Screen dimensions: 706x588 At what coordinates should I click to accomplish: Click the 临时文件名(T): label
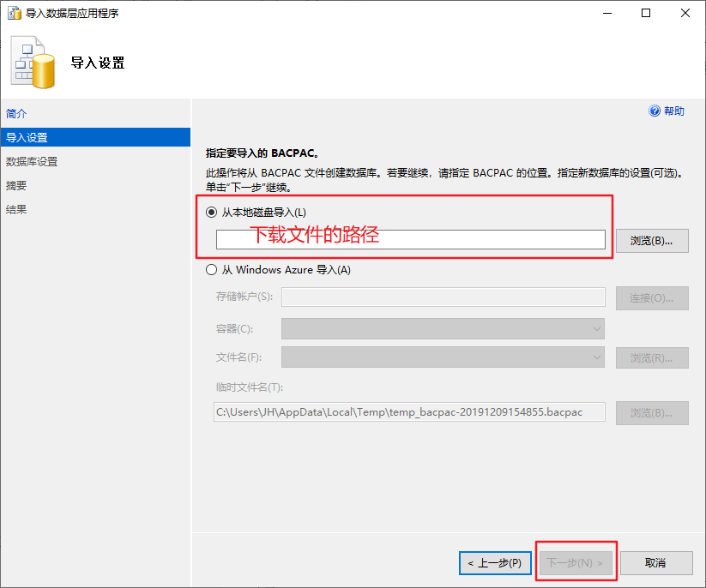[250, 387]
